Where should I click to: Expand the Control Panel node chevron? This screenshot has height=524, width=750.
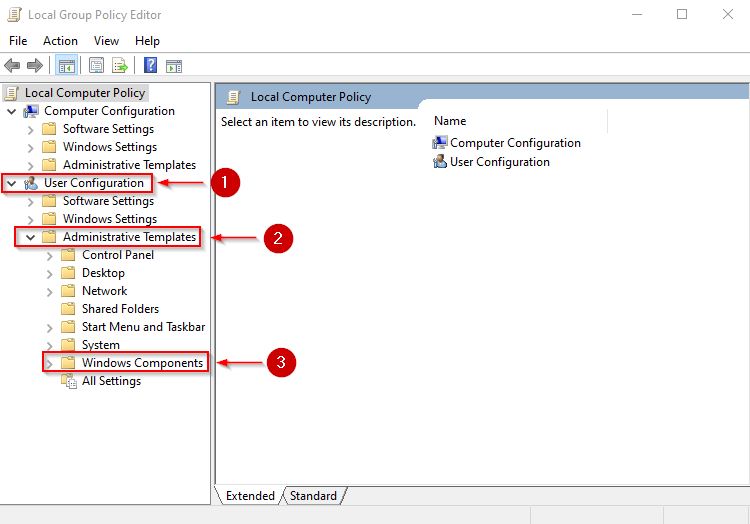(50, 256)
